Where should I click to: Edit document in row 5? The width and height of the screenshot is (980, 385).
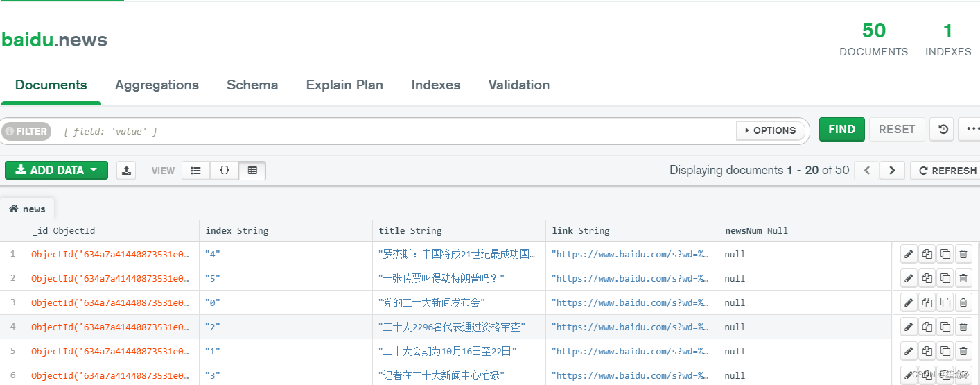point(909,351)
